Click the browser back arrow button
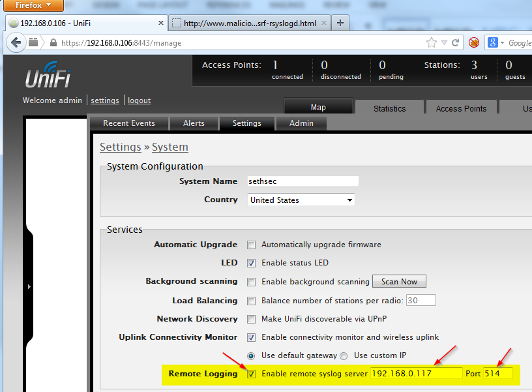532x392 pixels. point(16,42)
